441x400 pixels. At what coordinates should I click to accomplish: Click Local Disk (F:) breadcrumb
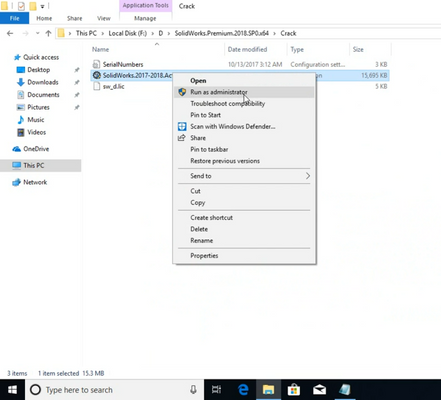[127, 33]
